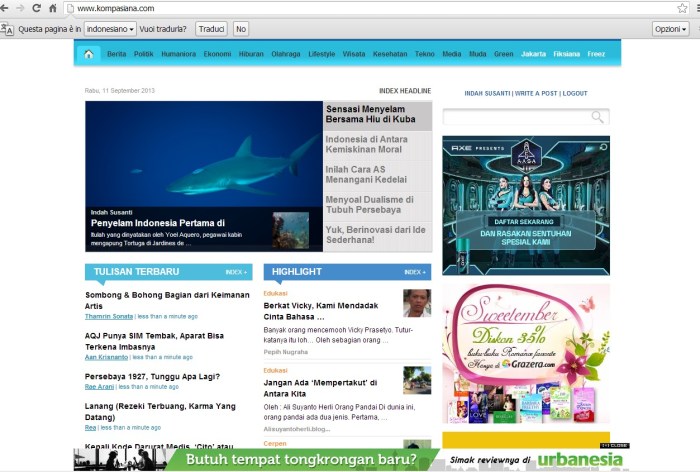Bookmark this page with the star icon

[681, 8]
